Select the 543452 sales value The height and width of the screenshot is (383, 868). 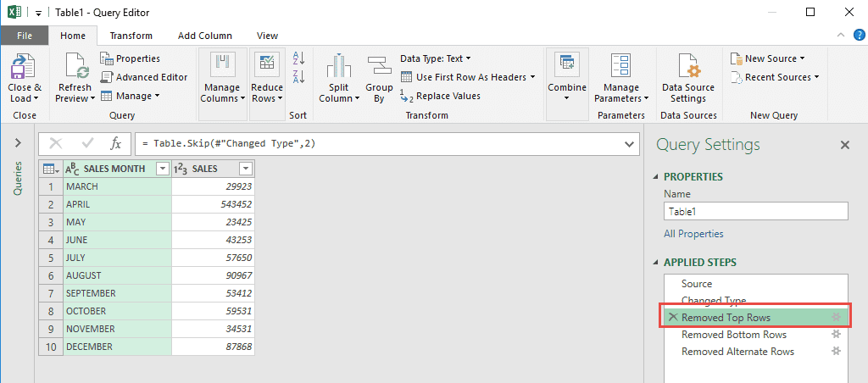(213, 204)
